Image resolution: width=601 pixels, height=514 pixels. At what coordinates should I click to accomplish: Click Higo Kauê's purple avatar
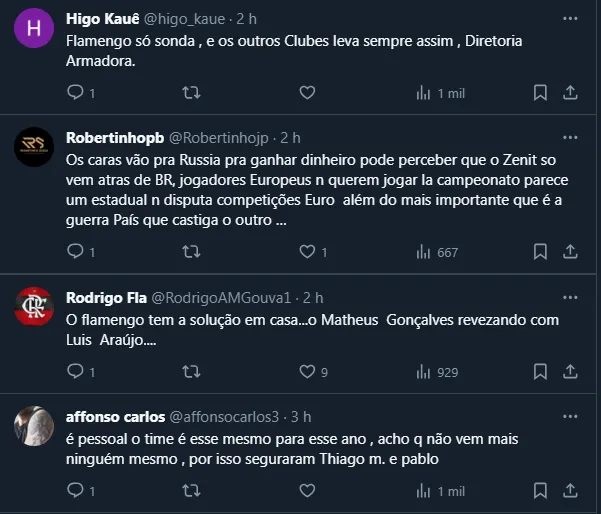[34, 28]
